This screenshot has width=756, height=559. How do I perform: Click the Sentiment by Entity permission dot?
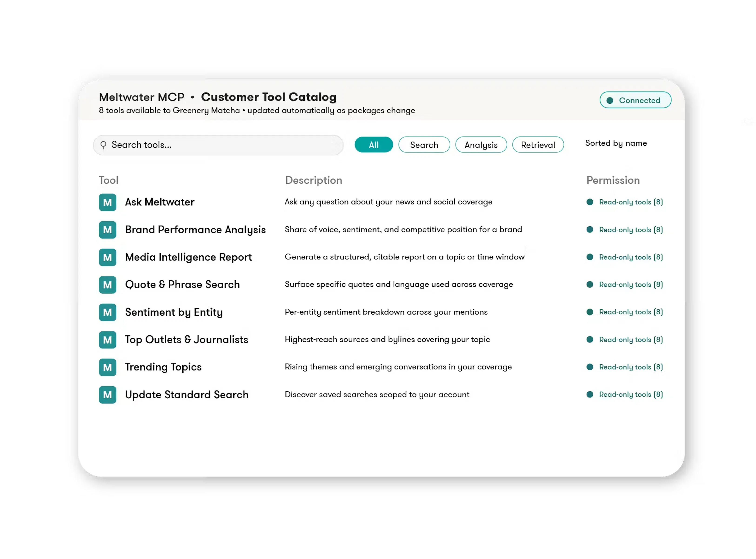click(x=590, y=312)
